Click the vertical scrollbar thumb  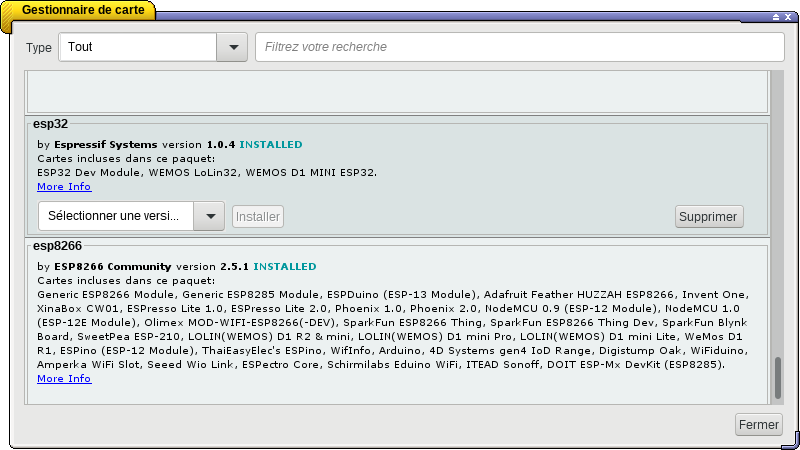[778, 378]
